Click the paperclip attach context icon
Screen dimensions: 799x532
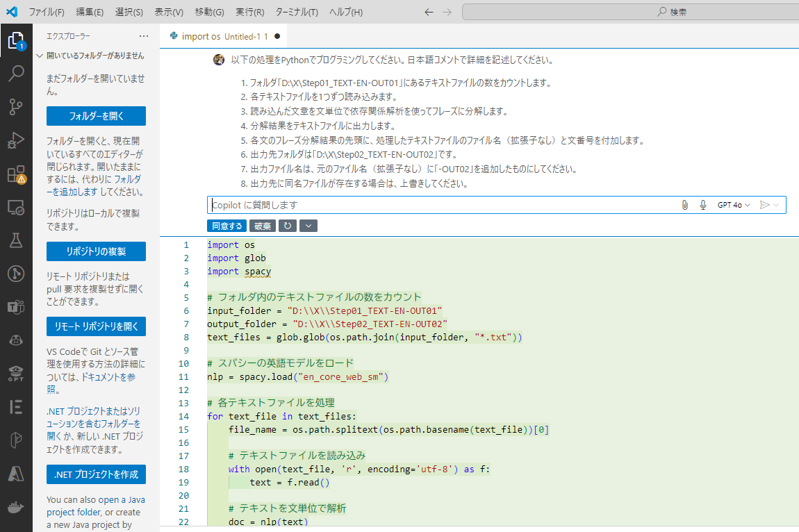(x=684, y=205)
